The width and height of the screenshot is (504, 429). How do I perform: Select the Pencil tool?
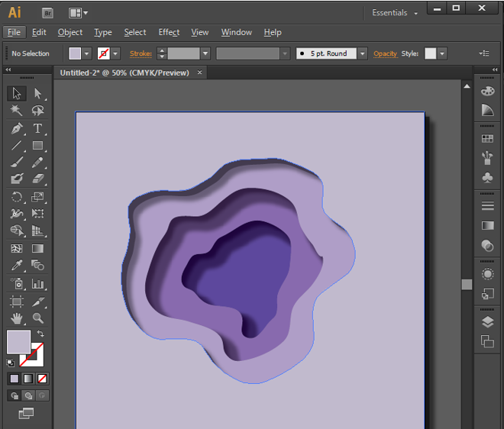38,163
